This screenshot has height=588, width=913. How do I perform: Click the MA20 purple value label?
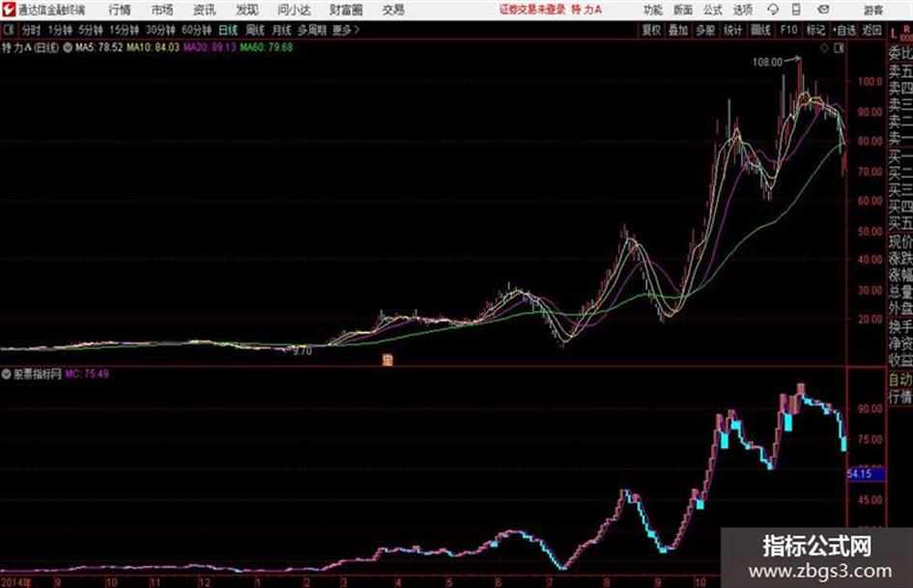211,47
